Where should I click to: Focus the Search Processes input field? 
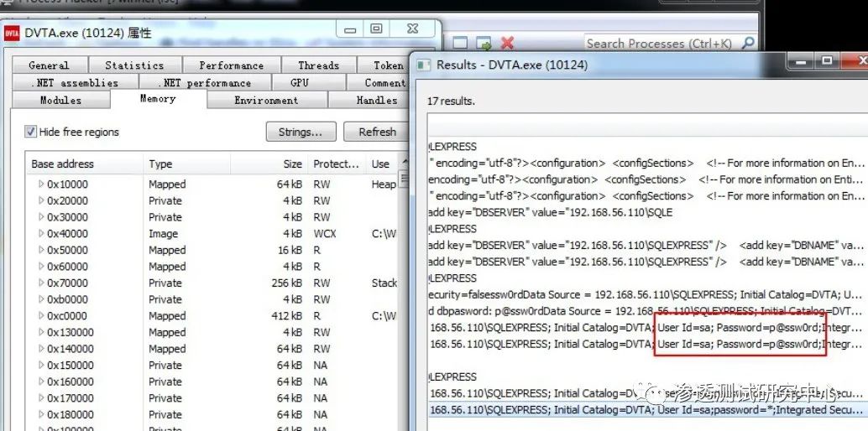pyautogui.click(x=661, y=43)
